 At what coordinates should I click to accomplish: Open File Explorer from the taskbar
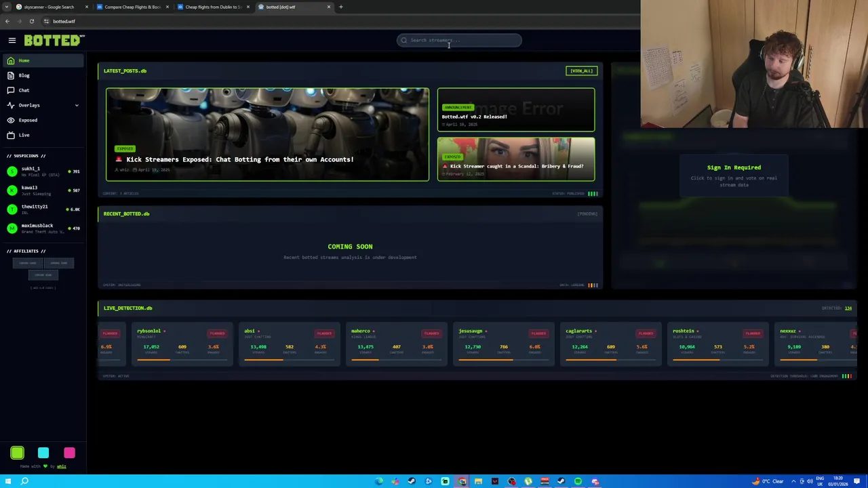[478, 481]
